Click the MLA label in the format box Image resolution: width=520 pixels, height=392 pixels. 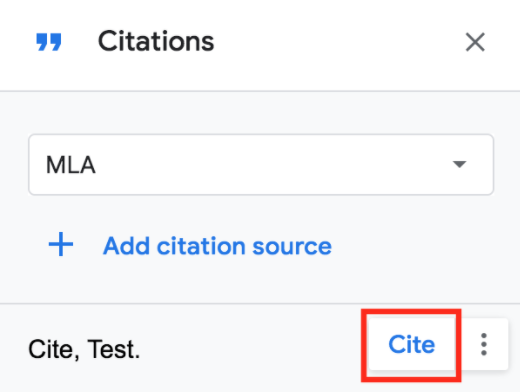click(71, 165)
